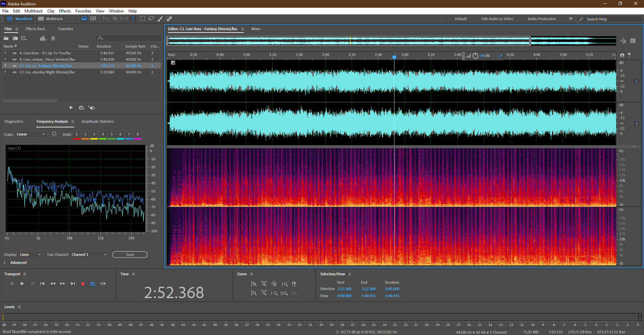Click the red Record button

coord(83,284)
